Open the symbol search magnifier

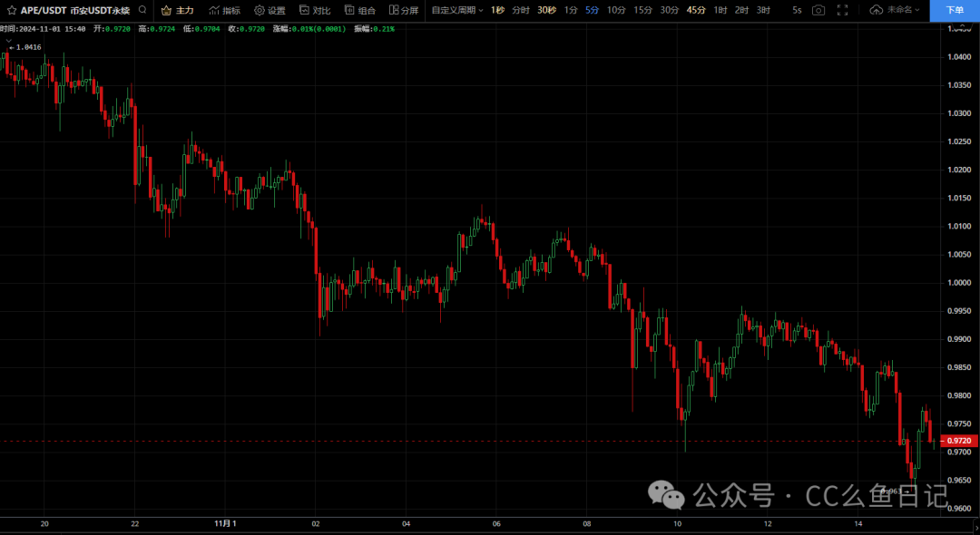tap(142, 10)
